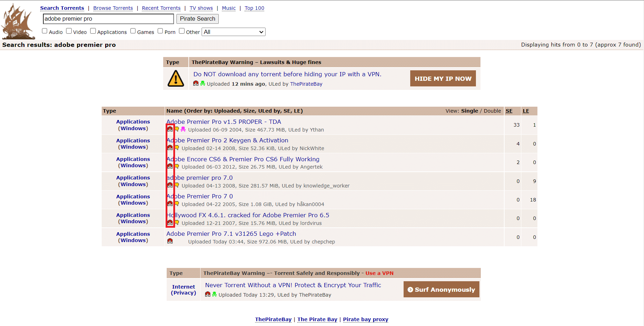Open Adobe Encore CS6 & Premier Pro CS6 link
This screenshot has width=644, height=326.
pos(243,159)
